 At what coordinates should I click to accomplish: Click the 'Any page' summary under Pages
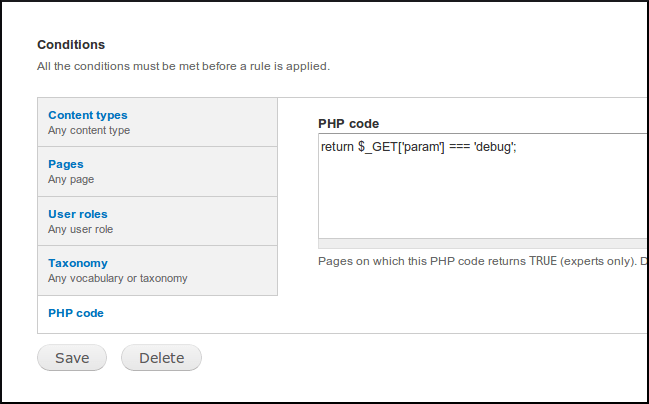pyautogui.click(x=71, y=180)
